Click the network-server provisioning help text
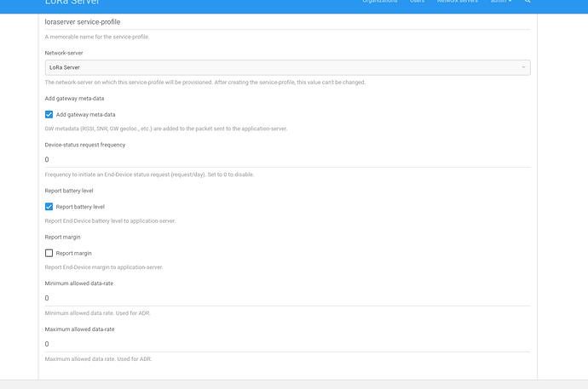588x389 pixels. coord(205,83)
